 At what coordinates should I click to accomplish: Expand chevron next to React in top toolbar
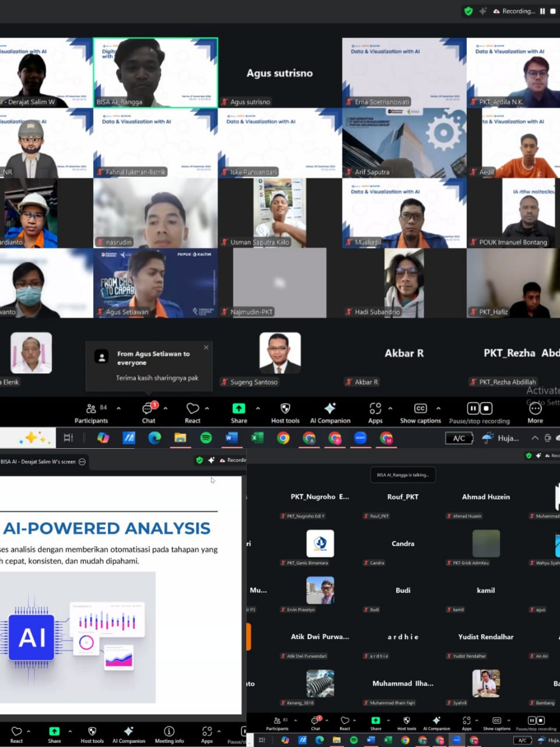tap(207, 408)
